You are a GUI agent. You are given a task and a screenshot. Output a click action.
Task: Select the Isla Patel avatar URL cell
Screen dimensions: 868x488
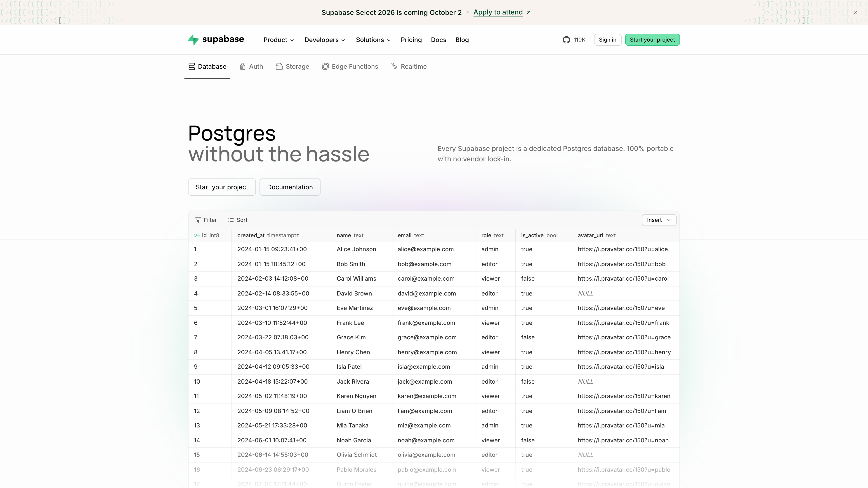(x=626, y=366)
